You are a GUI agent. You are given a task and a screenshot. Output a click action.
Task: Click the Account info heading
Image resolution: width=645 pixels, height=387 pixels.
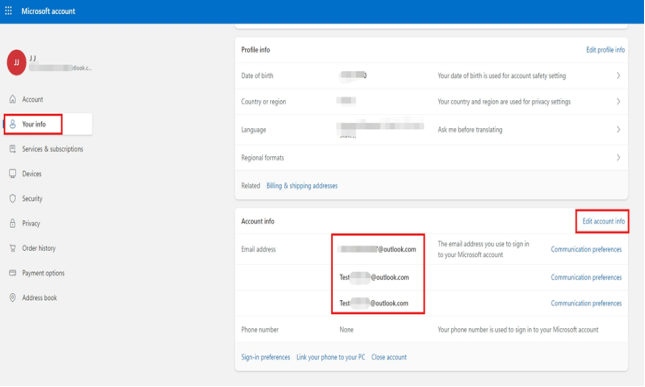tap(258, 221)
